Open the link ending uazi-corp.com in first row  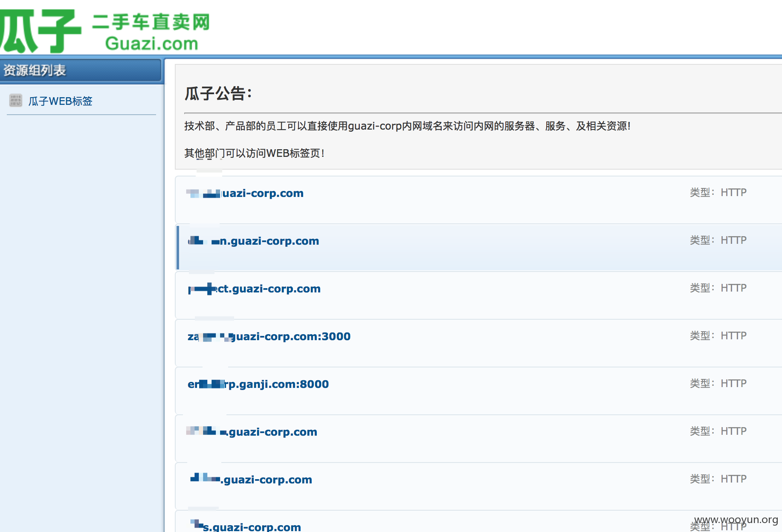pos(245,194)
